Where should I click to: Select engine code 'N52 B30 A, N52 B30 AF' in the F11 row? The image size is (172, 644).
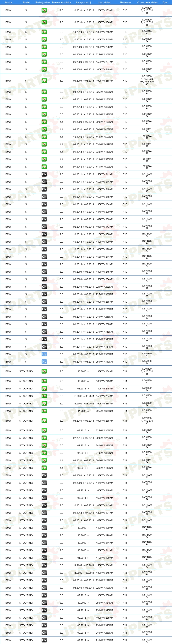click(147, 421)
